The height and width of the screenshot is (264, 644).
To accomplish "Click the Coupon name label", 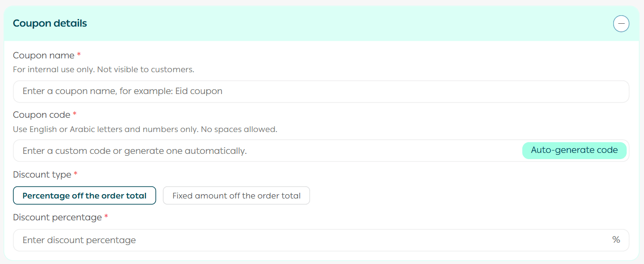I will tap(44, 56).
